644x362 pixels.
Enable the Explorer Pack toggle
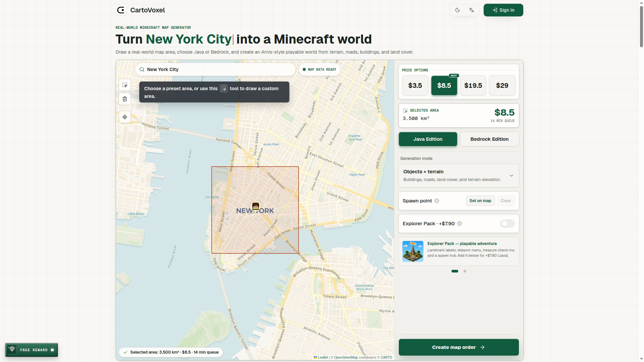click(507, 224)
